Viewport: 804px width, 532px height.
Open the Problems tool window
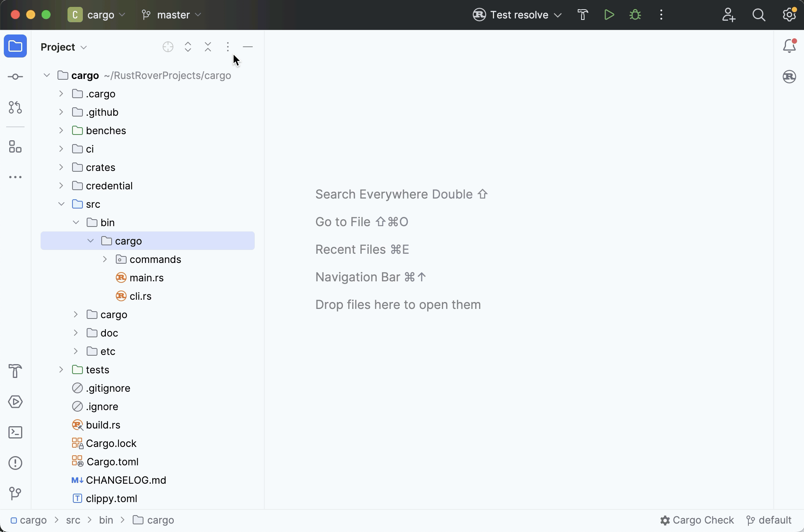pos(15,463)
